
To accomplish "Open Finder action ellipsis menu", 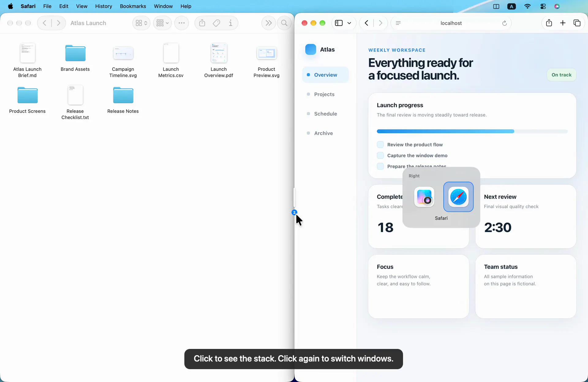I will coord(182,23).
